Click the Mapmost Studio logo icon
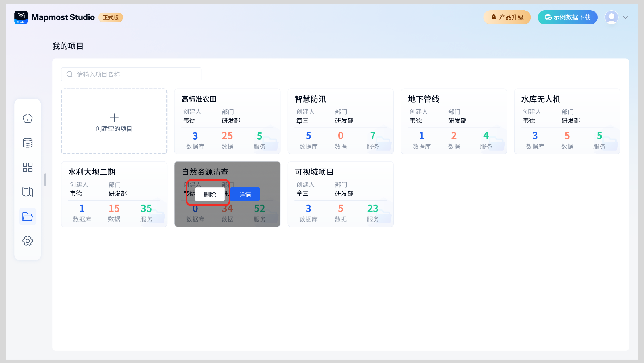Screen dimensions: 644x363 pos(21,17)
